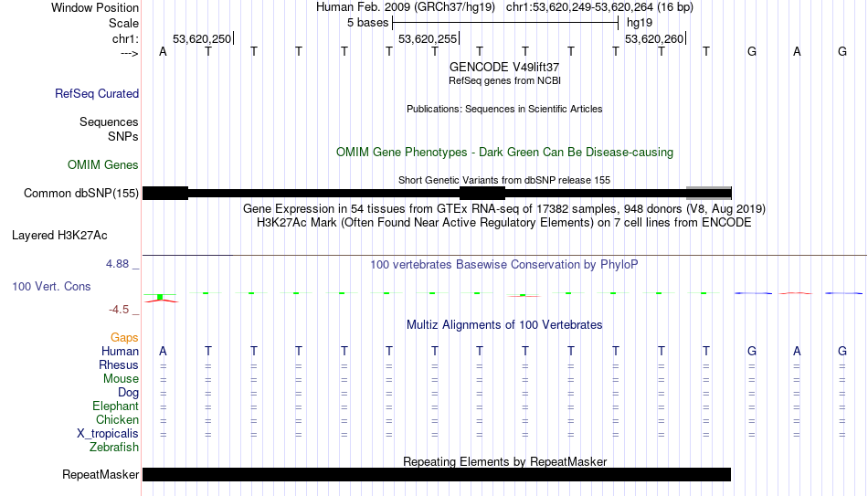The height and width of the screenshot is (496, 868).
Task: Click the hg19 label beside the scale bar
Action: click(640, 23)
